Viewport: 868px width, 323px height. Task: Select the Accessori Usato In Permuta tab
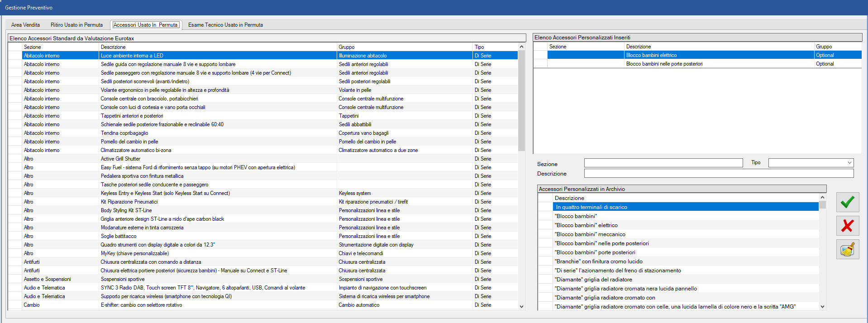(146, 25)
